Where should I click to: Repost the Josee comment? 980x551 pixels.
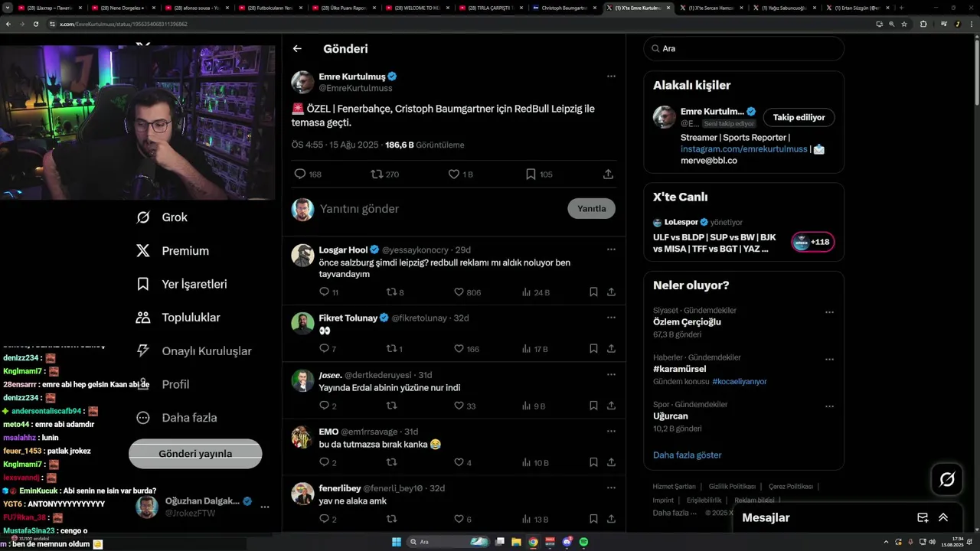(x=391, y=406)
